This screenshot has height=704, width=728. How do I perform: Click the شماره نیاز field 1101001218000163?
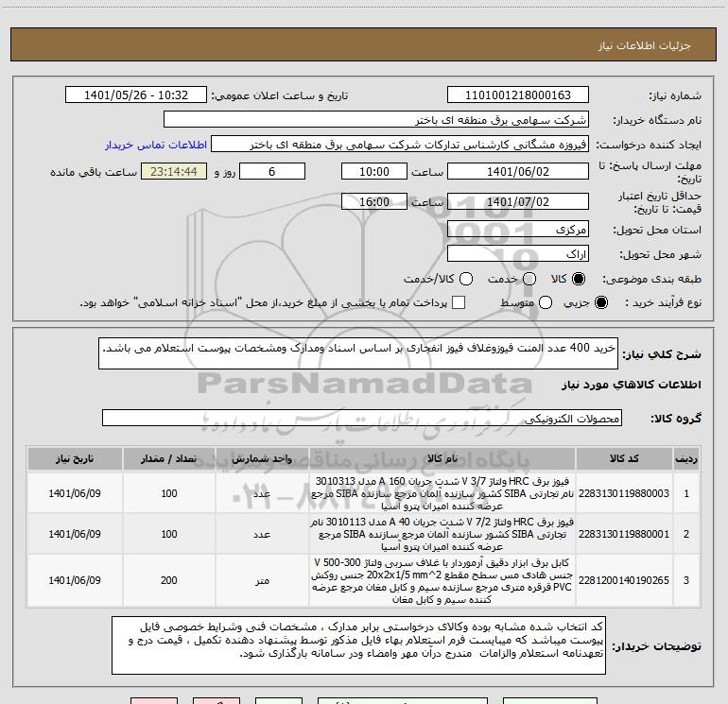tap(518, 95)
